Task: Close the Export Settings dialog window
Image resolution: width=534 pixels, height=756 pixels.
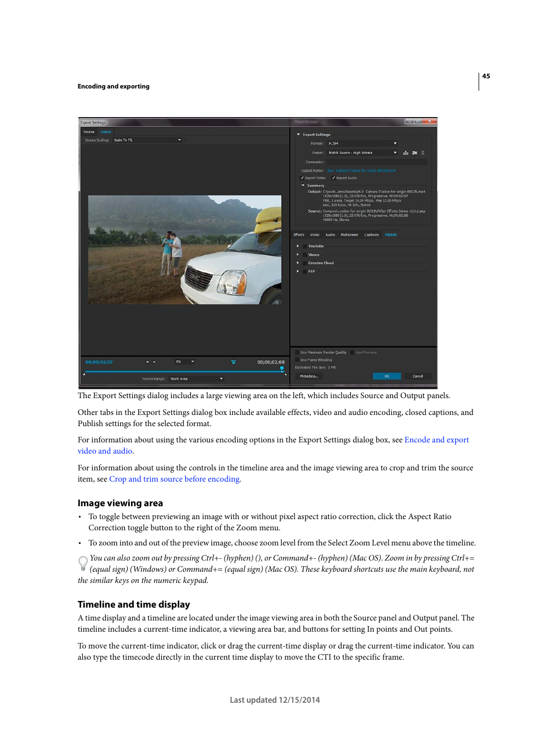Action: coord(430,121)
